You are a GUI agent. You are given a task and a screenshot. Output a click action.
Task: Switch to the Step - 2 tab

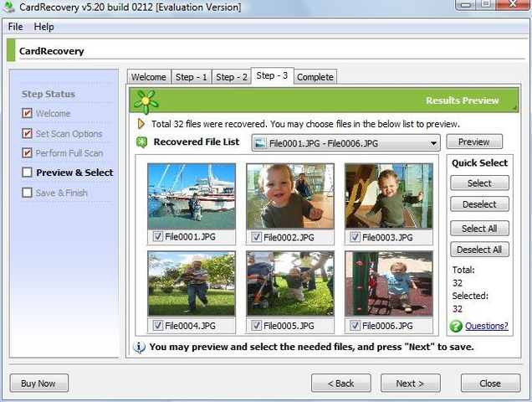click(232, 77)
